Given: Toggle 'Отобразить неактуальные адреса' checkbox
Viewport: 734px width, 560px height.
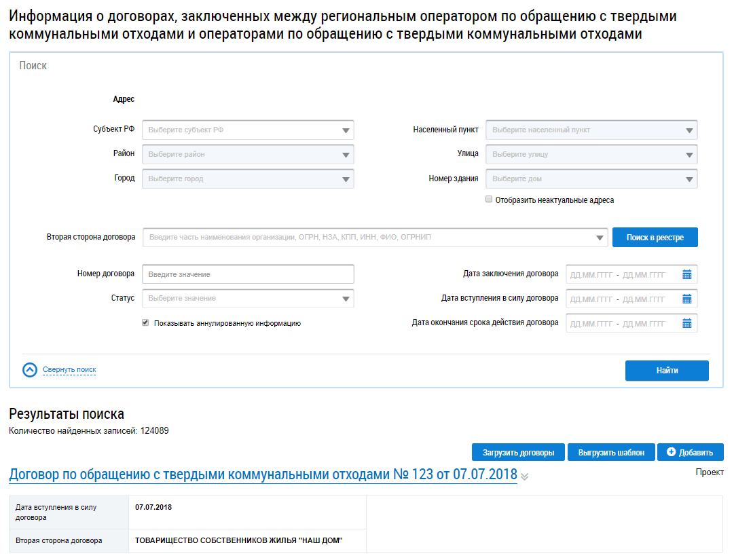Looking at the screenshot, I should 489,200.
